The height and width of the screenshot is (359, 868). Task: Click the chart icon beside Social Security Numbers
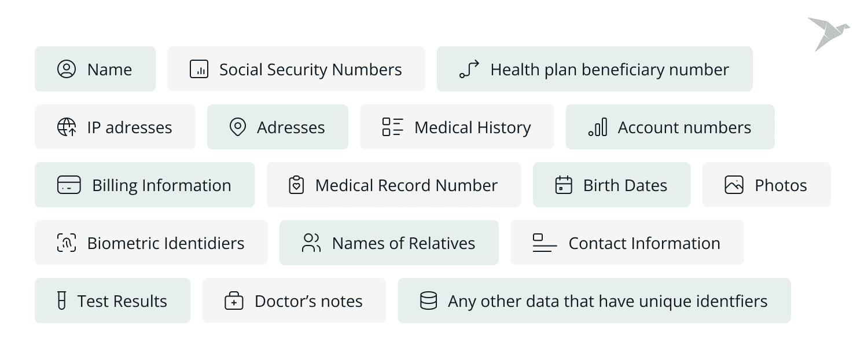[x=198, y=69]
